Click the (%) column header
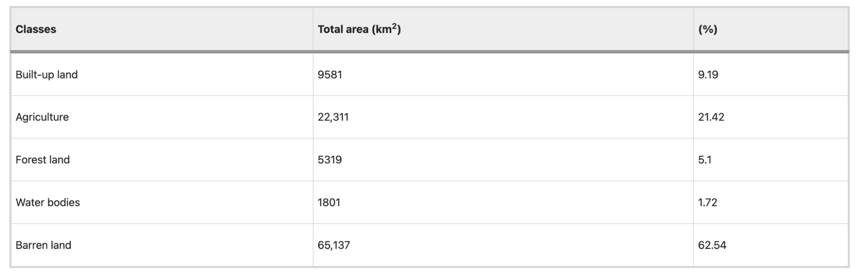This screenshot has height=278, width=868. (x=707, y=29)
